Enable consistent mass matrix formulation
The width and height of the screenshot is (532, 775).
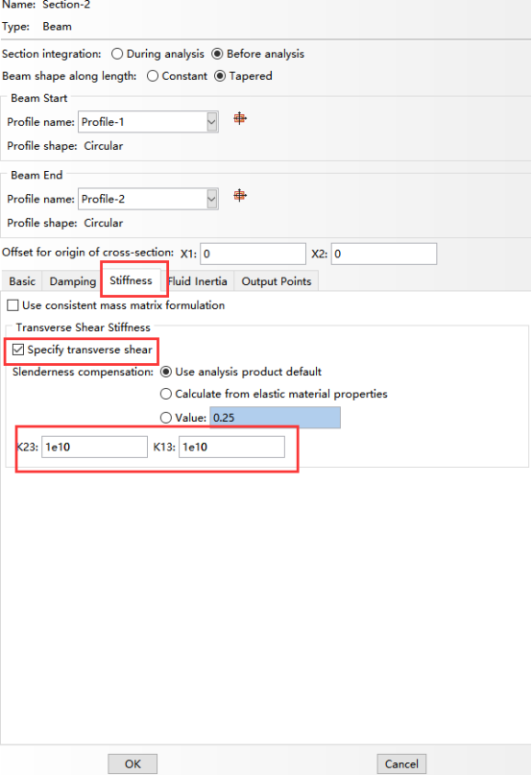pos(12,305)
